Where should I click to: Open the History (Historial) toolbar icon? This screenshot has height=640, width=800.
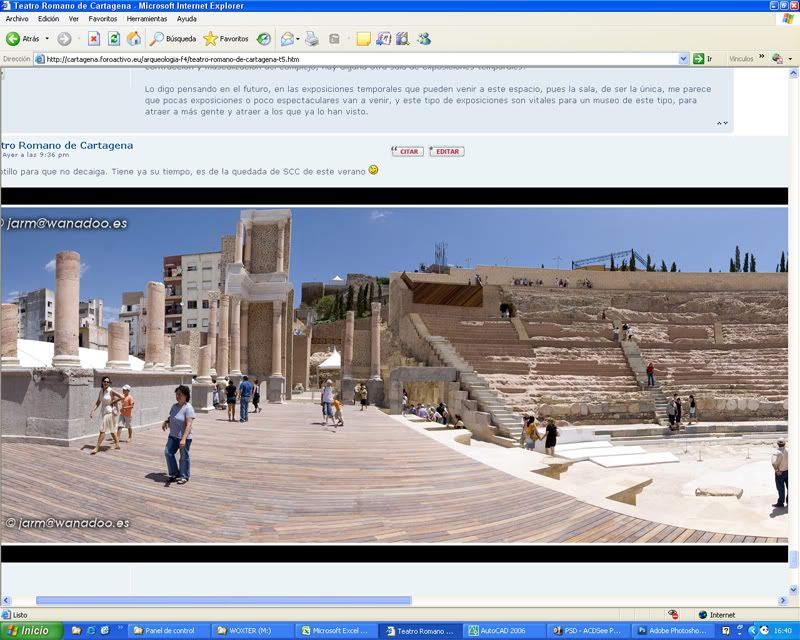tap(263, 39)
